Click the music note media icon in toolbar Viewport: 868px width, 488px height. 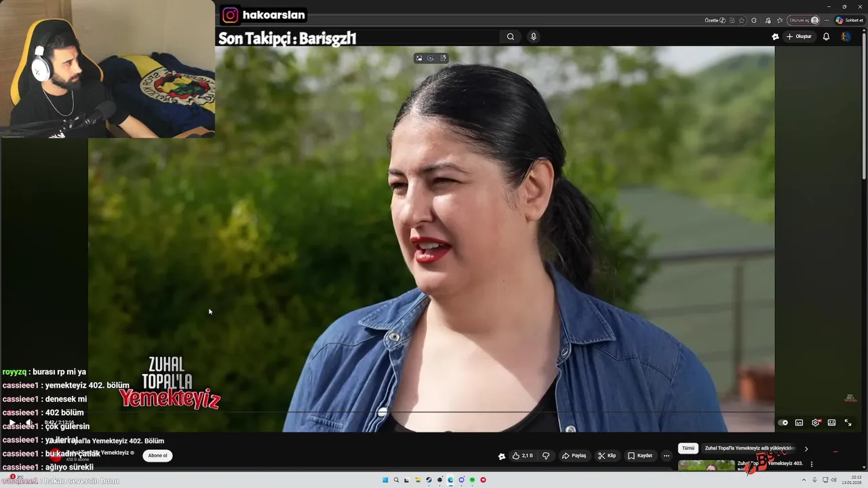[768, 20]
